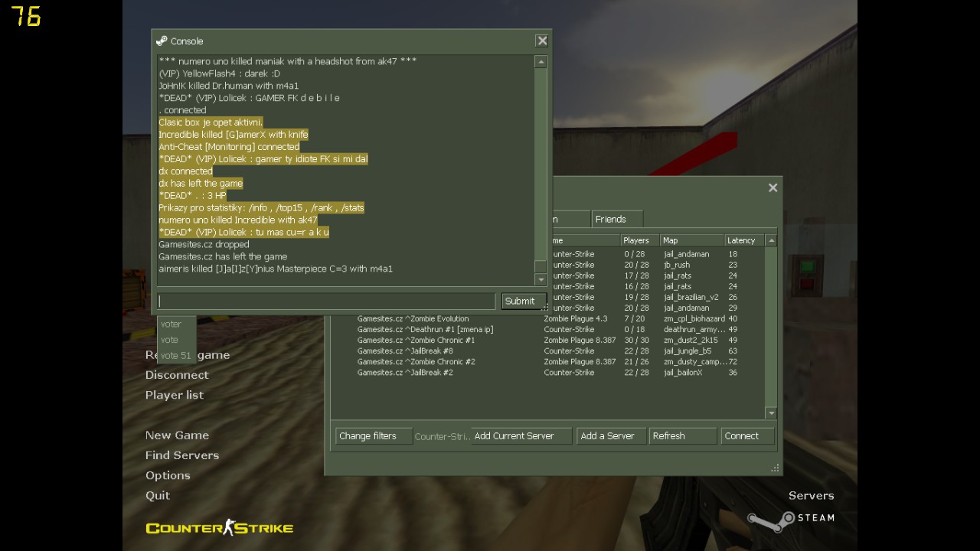Open Player list from main menu
The width and height of the screenshot is (980, 551).
175,395
